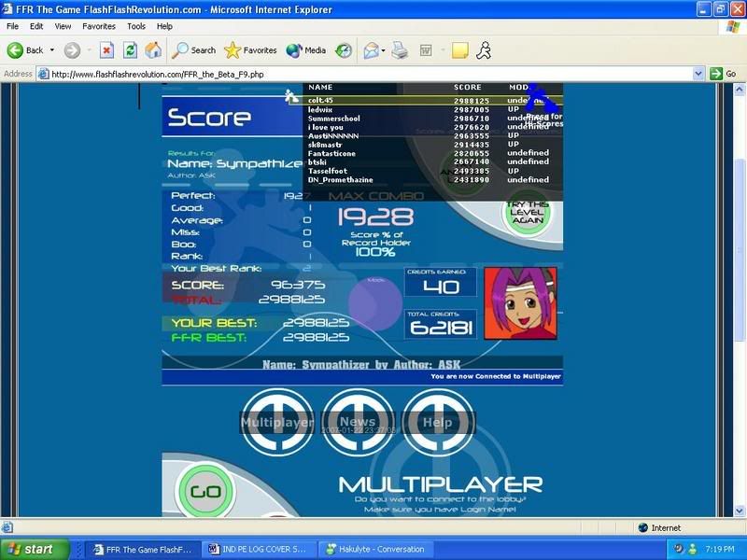This screenshot has width=747, height=560.
Task: Open the Mail envelope icon
Action: pyautogui.click(x=371, y=50)
